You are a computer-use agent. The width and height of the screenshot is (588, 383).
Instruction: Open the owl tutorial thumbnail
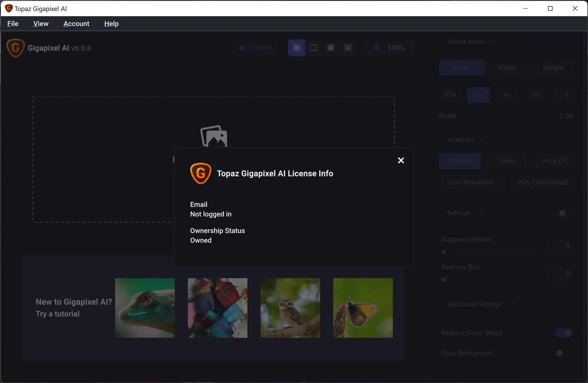(290, 308)
